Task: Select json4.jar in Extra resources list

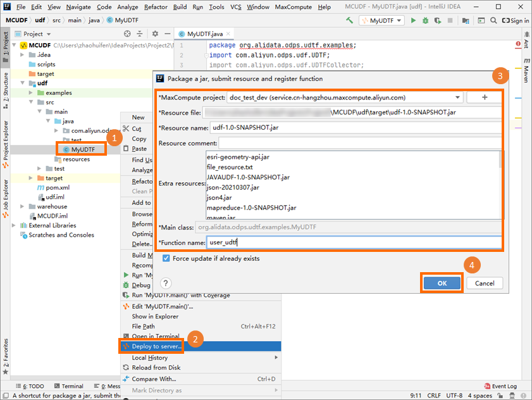Action: [219, 197]
